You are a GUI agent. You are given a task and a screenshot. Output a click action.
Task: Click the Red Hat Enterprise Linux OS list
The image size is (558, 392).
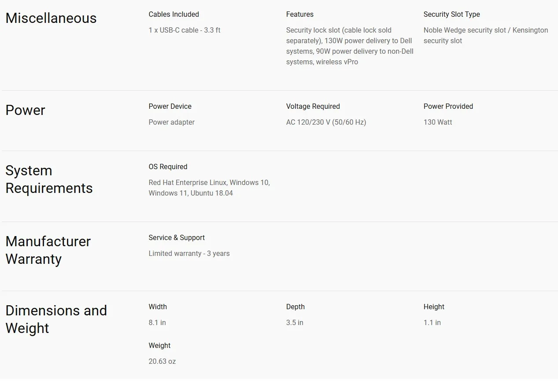(209, 188)
